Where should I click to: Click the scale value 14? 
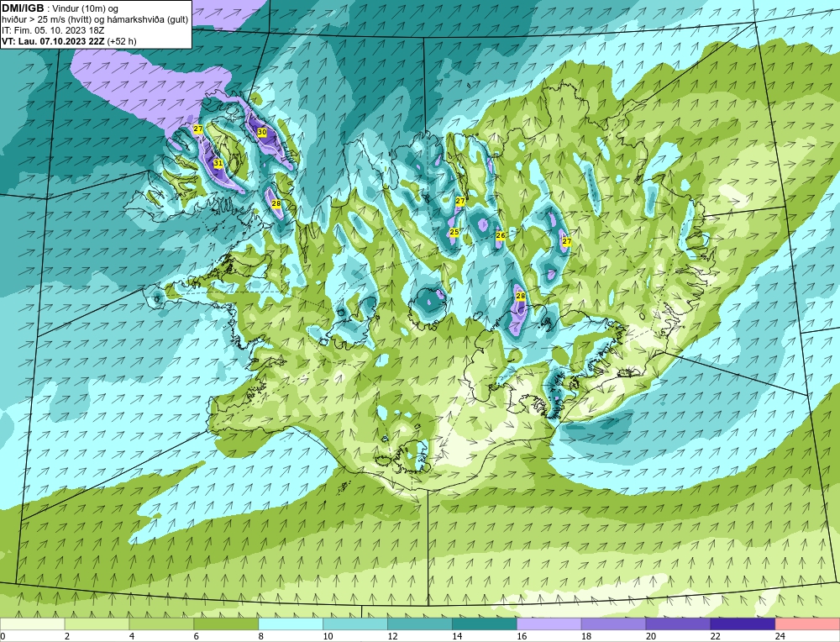click(x=457, y=636)
